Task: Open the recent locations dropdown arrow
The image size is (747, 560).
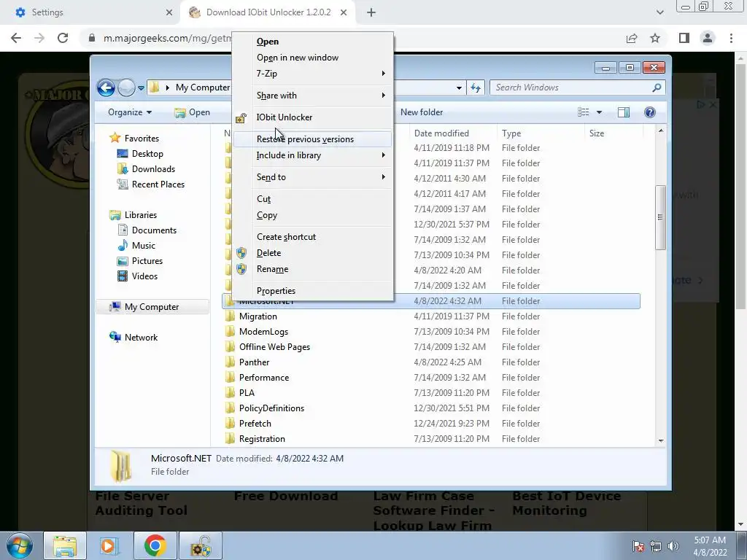Action: [141, 87]
